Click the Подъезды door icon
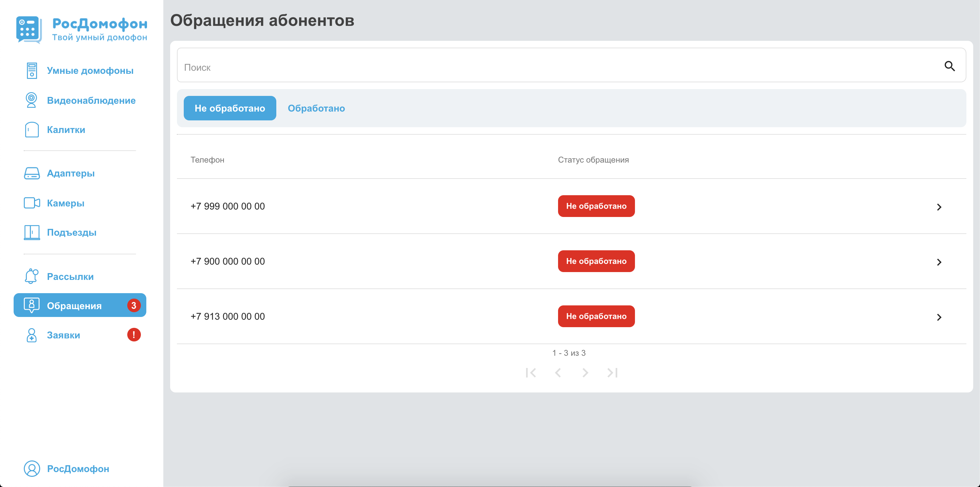This screenshot has height=487, width=980. click(32, 232)
